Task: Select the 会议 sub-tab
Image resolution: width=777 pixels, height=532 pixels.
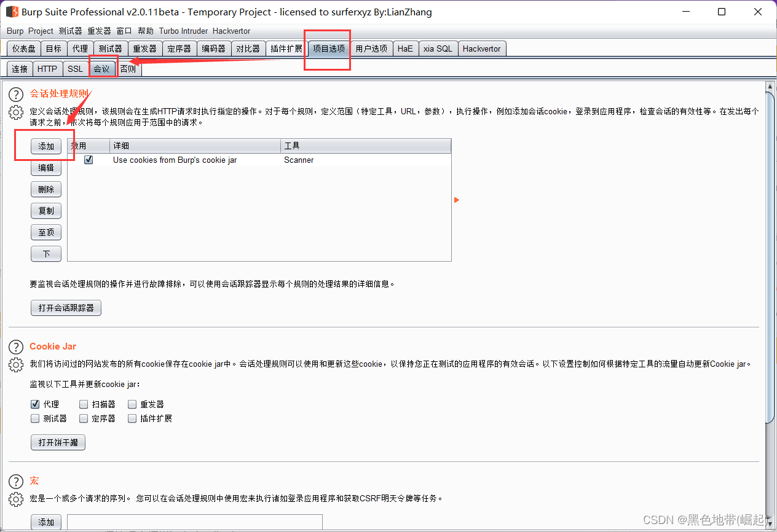Action: click(101, 69)
